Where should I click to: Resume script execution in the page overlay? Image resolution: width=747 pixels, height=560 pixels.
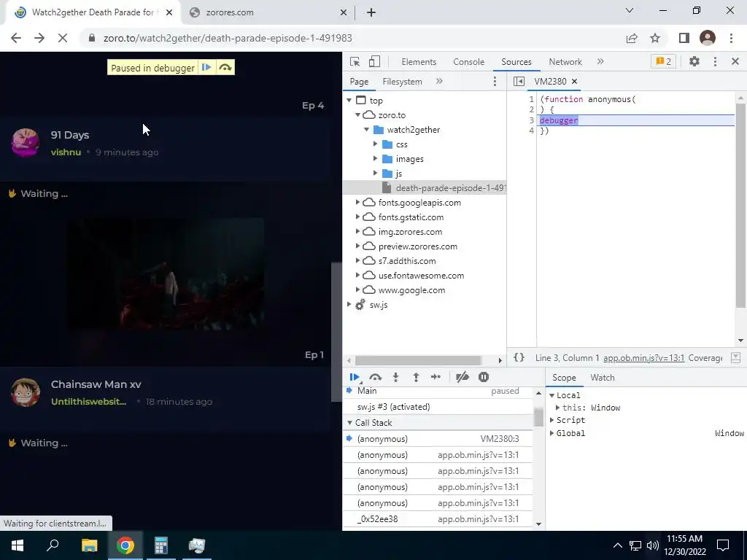206,68
